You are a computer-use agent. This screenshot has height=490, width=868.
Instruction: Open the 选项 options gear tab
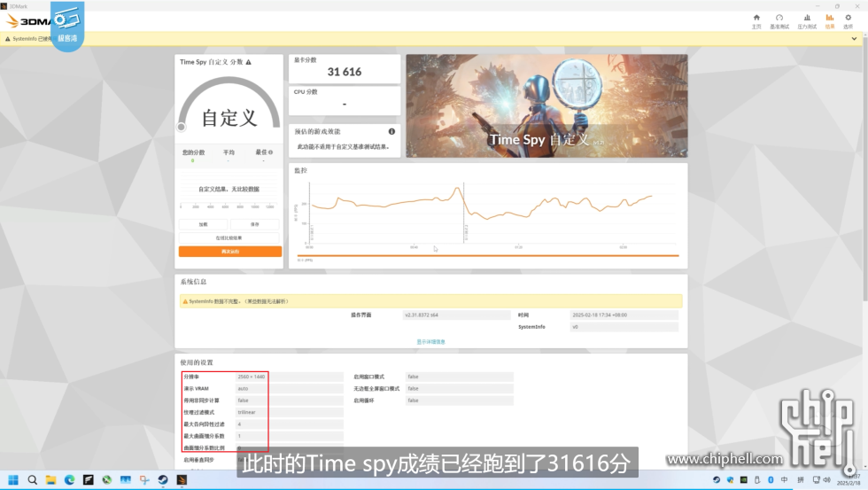click(x=848, y=21)
